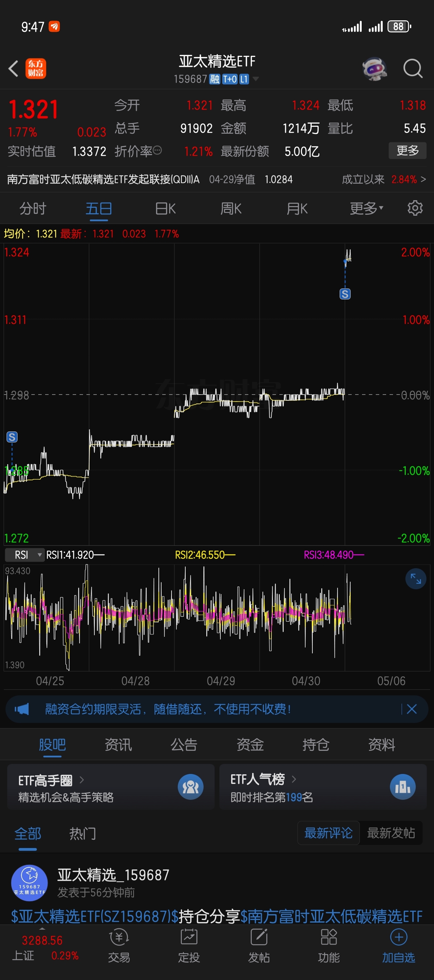The height and width of the screenshot is (980, 434).
Task: Open 资料 profile tab
Action: tap(382, 745)
